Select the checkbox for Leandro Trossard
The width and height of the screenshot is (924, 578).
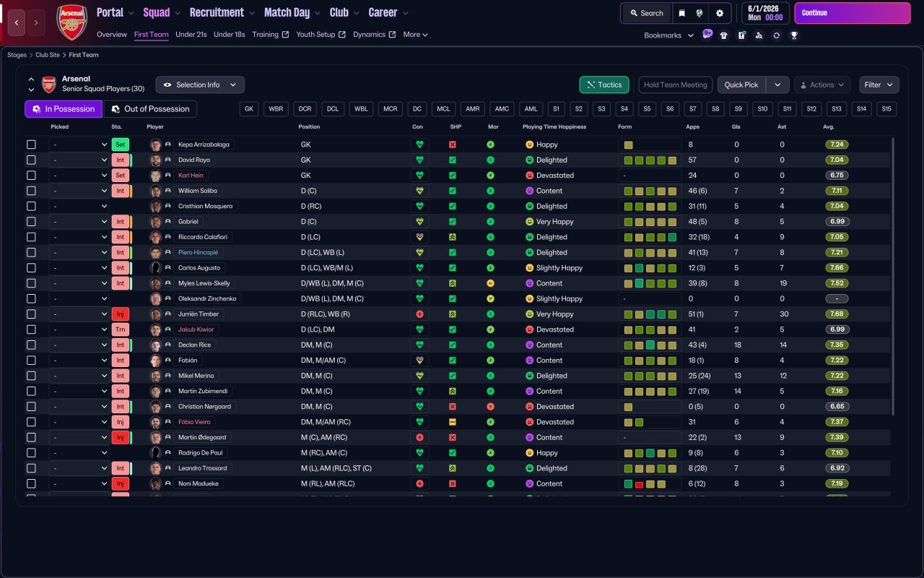[31, 468]
